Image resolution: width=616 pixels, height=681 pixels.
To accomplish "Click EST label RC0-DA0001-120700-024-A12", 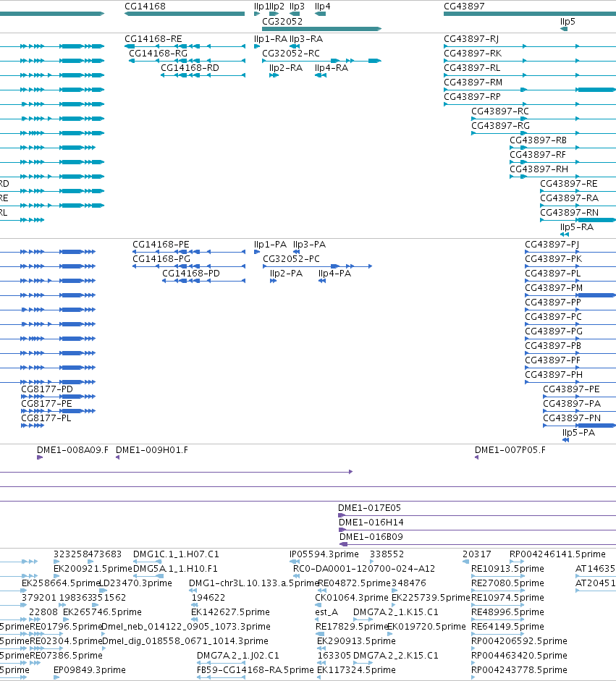I will 364,569.
